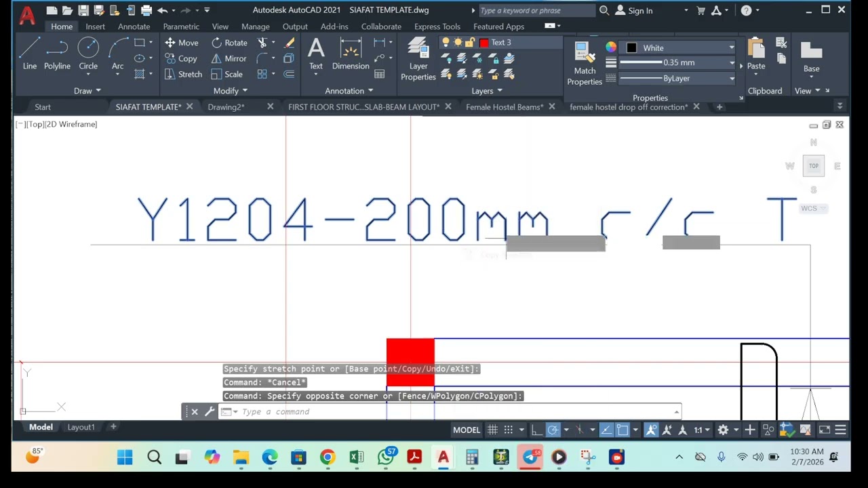This screenshot has width=868, height=488.
Task: Click the Open file folder icon
Action: pos(67,10)
